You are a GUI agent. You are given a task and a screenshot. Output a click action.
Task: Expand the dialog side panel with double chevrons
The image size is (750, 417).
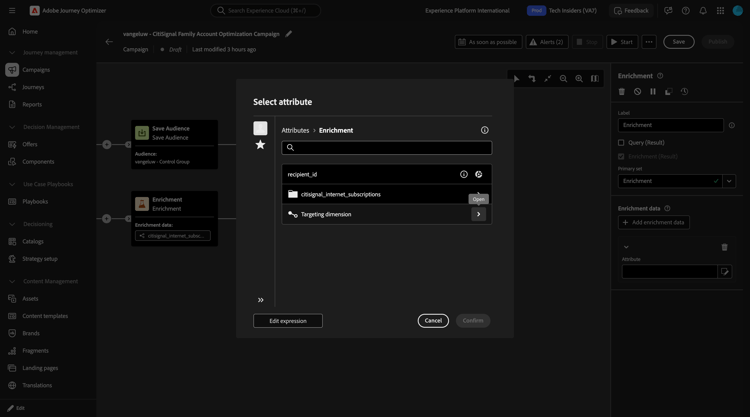pos(261,300)
